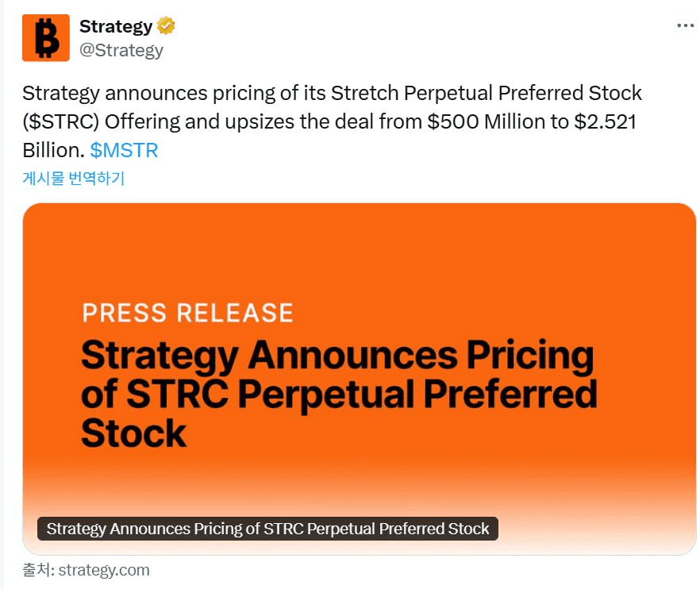Click the $2.521 figure in tweet
The image size is (700, 589).
605,122
